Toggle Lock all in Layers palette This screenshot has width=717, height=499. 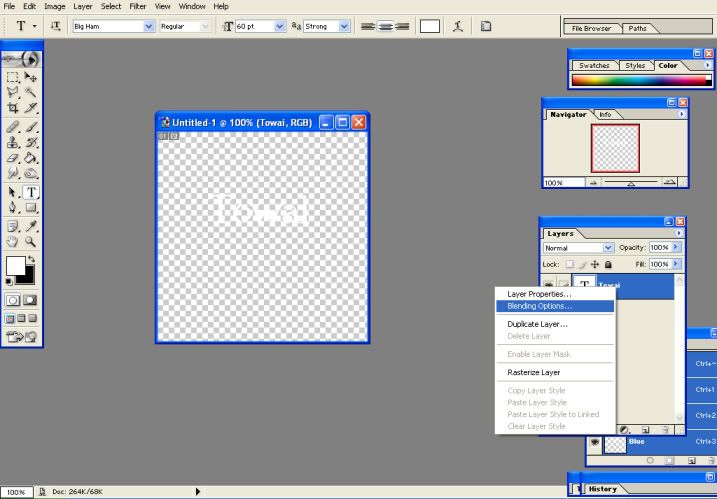(608, 264)
